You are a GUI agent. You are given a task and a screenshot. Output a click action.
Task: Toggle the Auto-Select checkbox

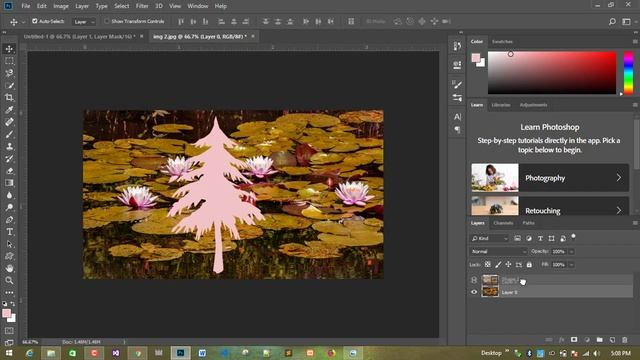click(35, 21)
